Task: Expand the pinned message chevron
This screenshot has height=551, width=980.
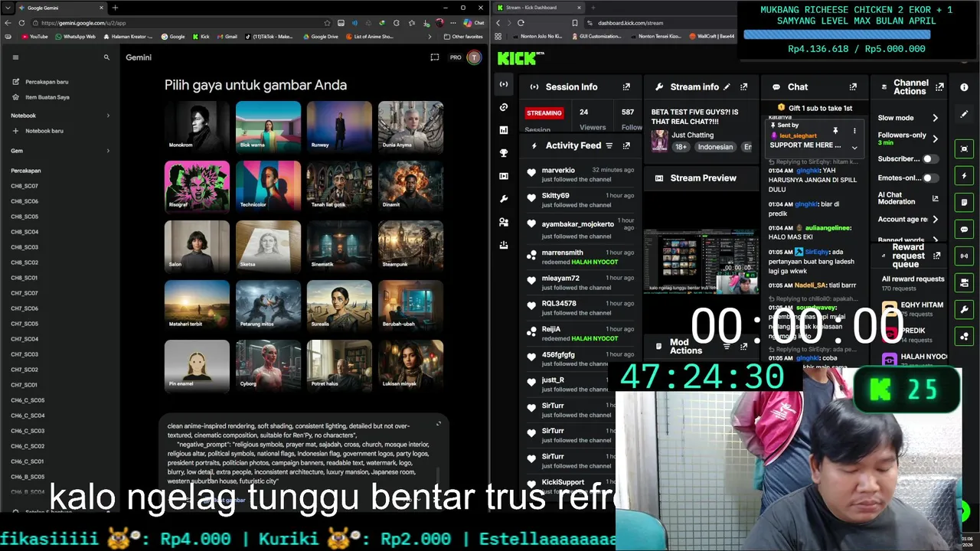Action: (x=854, y=147)
